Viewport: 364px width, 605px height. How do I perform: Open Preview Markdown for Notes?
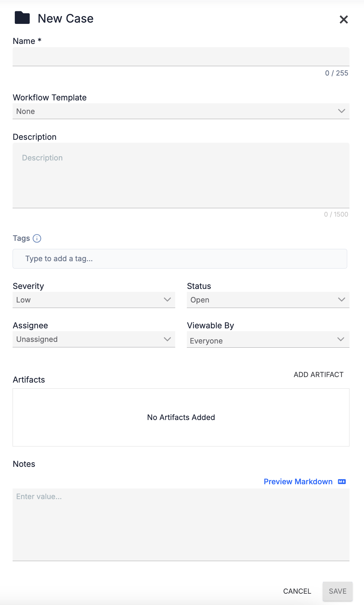[x=297, y=481]
